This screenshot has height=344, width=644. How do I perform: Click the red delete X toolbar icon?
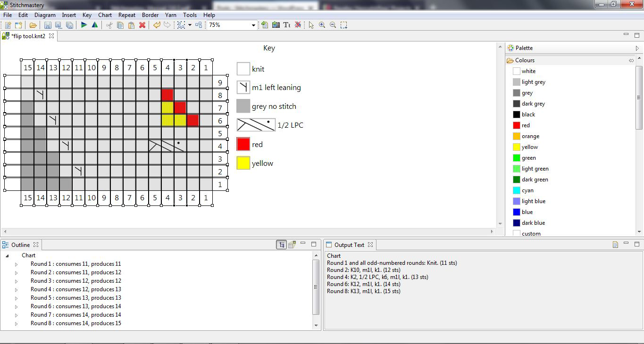(x=142, y=25)
